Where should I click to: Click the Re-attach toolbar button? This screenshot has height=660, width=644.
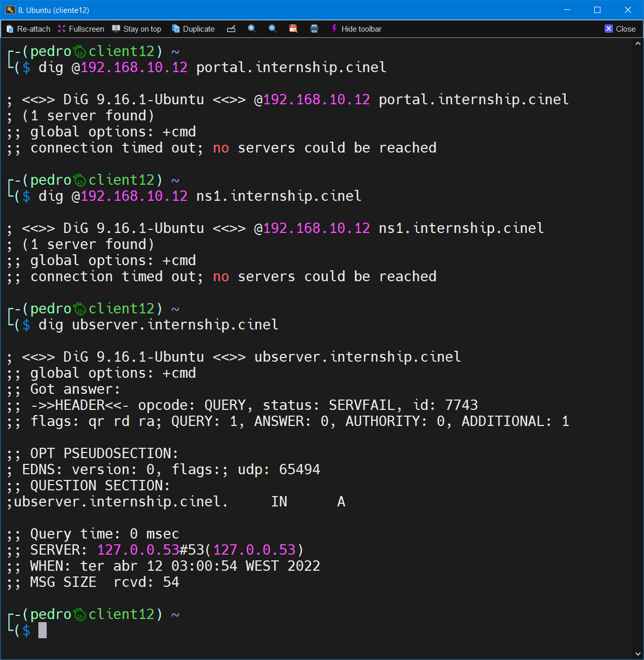pyautogui.click(x=29, y=29)
